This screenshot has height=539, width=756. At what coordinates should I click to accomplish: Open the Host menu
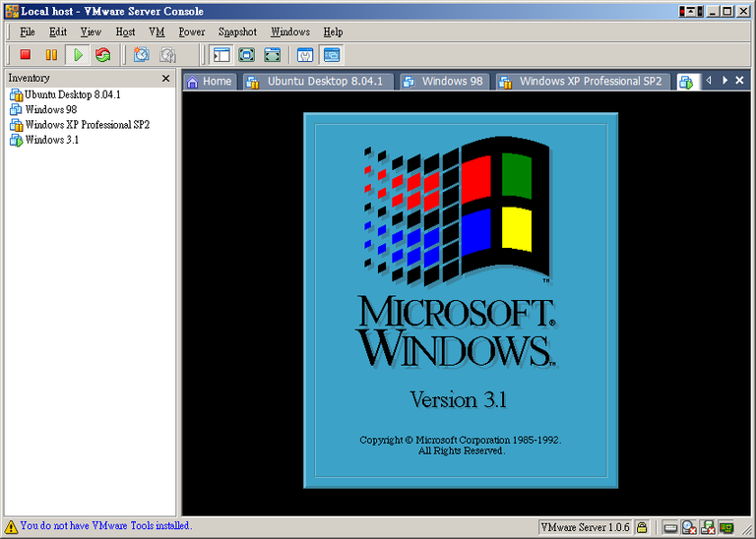[125, 31]
